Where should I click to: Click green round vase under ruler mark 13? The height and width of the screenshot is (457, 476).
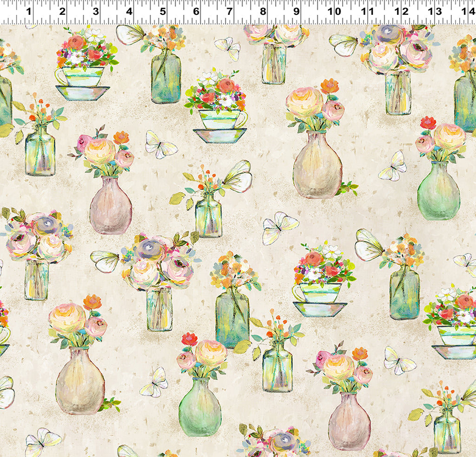438,190
